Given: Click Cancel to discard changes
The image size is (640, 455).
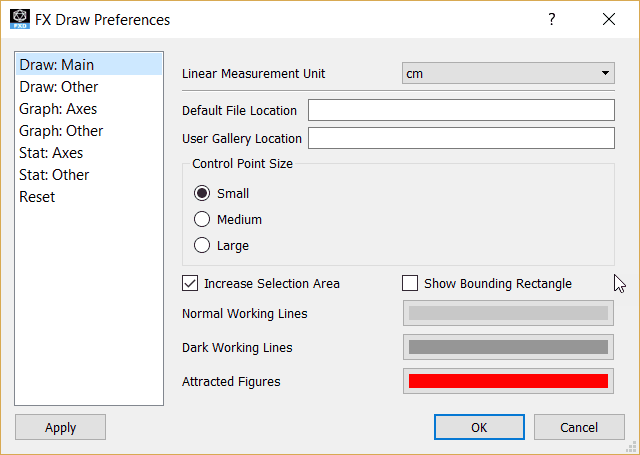Looking at the screenshot, I should (579, 427).
